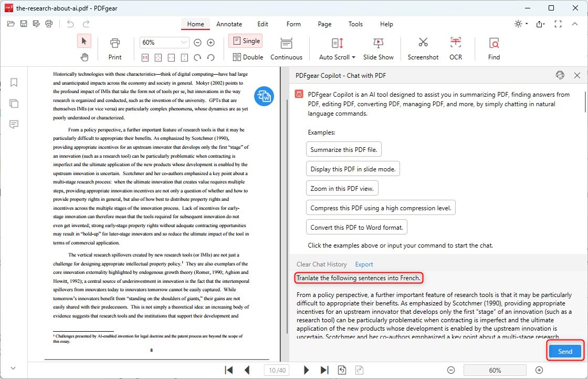Open the Tools tab
Viewport: 588px width, 379px height.
tap(355, 24)
